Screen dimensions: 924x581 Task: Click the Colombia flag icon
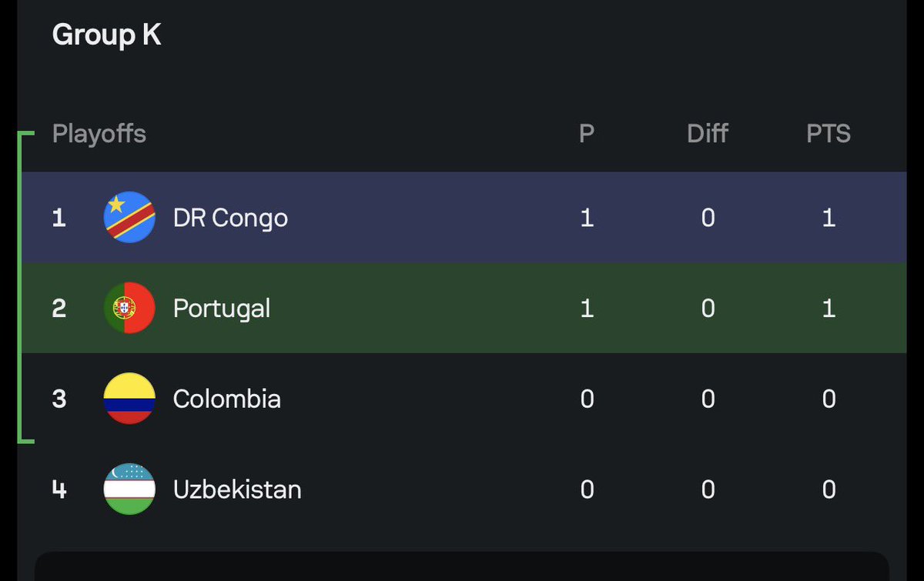[129, 399]
